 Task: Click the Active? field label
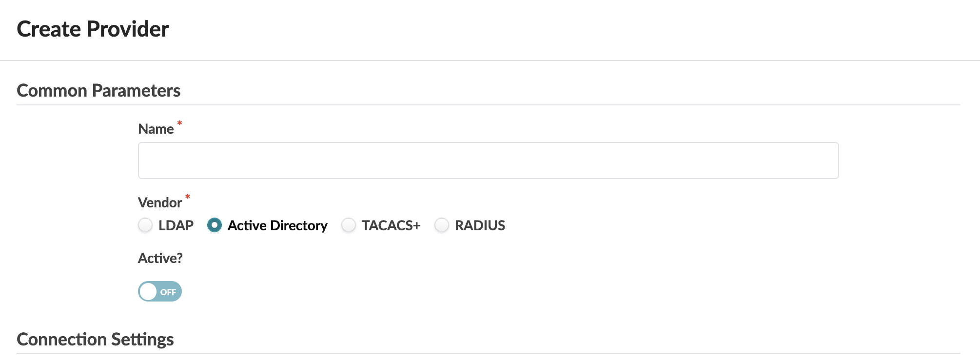(x=160, y=258)
